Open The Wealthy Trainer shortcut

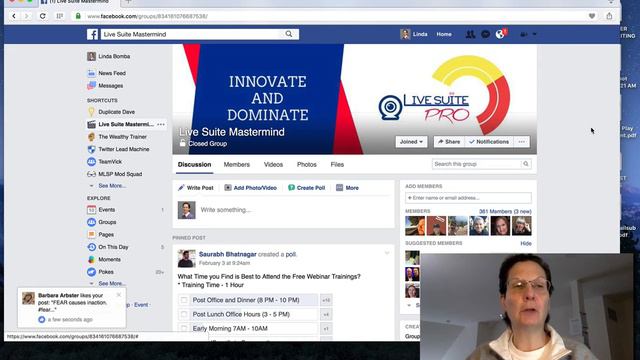122,137
